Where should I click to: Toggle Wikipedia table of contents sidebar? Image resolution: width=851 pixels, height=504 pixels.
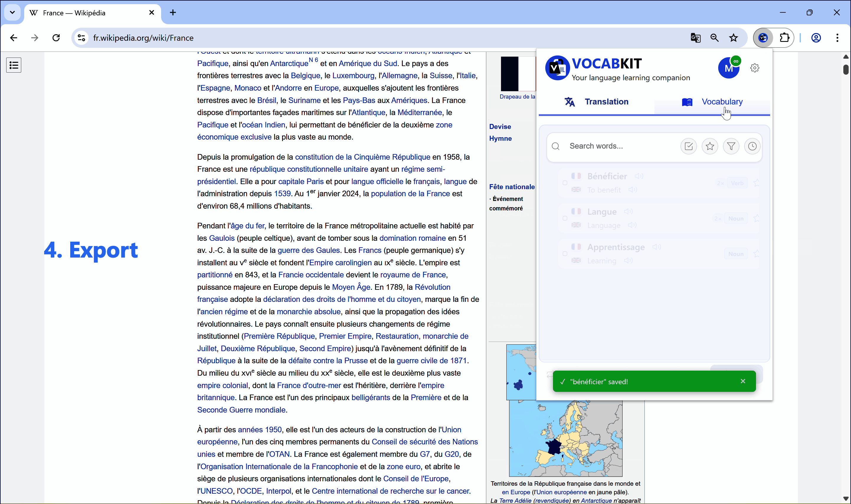tap(14, 65)
